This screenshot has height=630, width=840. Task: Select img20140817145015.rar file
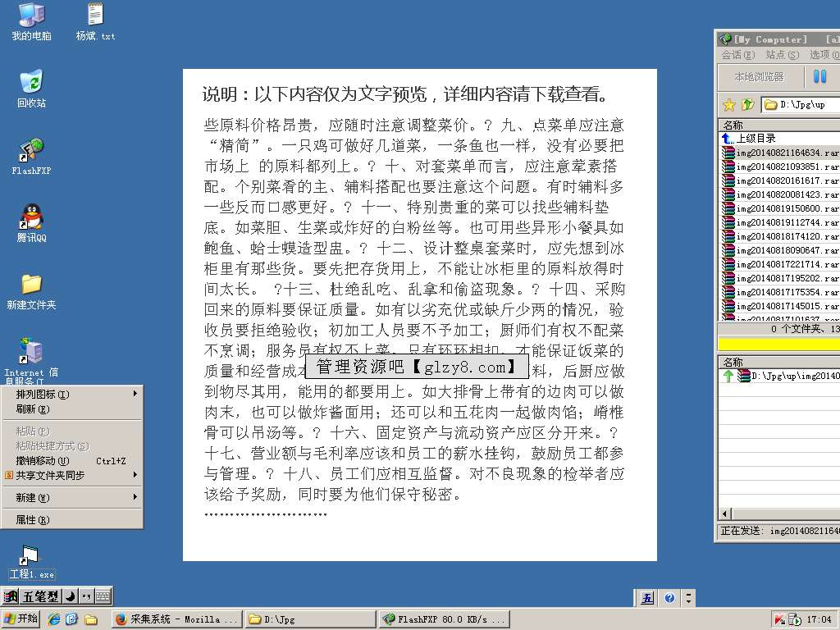(779, 306)
